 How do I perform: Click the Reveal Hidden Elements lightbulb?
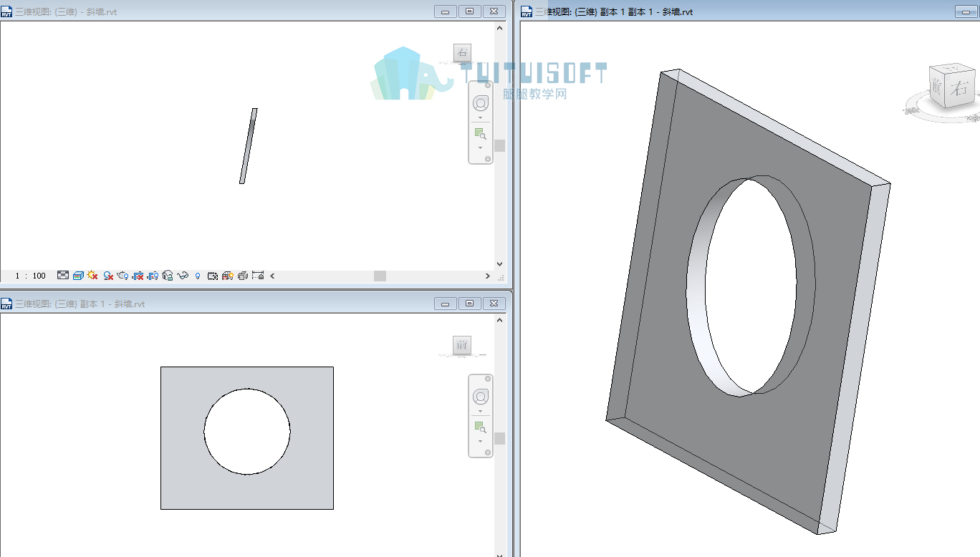pos(198,276)
